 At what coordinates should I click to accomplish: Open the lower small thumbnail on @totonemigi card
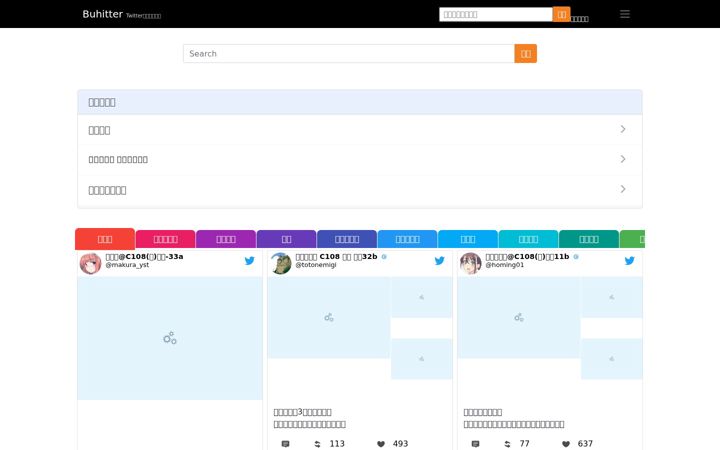click(x=422, y=359)
